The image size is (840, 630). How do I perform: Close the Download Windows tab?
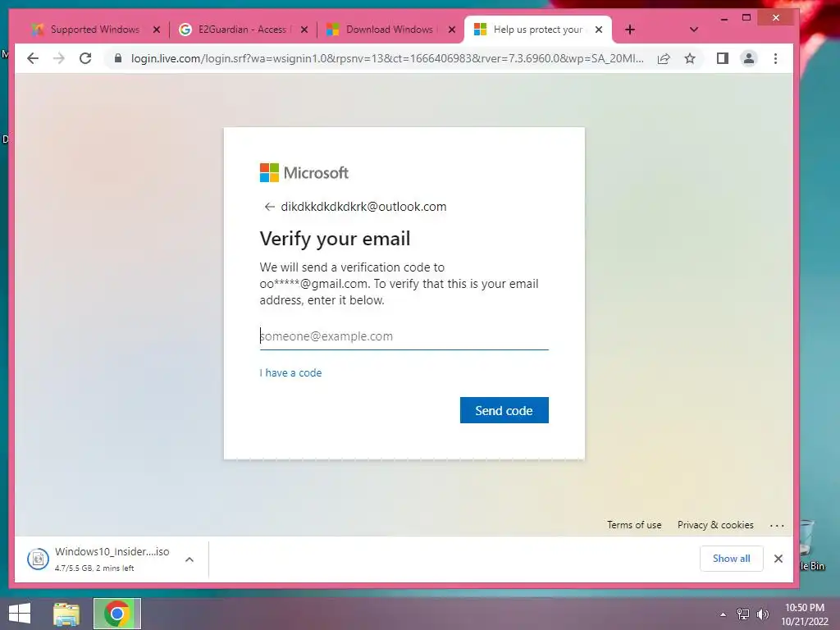click(x=452, y=30)
